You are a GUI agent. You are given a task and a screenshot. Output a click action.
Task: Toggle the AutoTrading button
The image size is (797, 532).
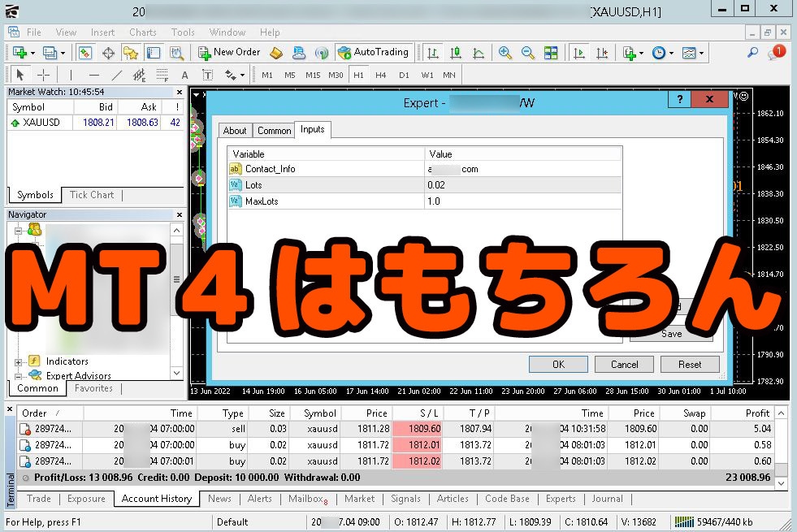tap(374, 52)
